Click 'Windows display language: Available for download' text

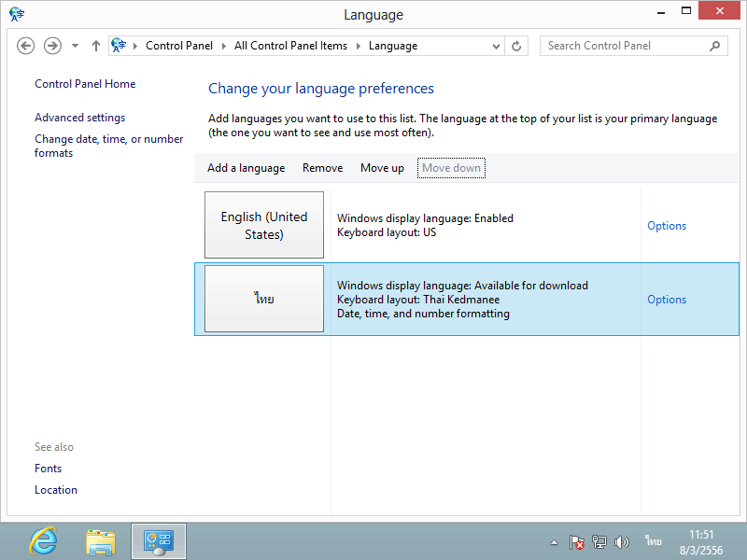pyautogui.click(x=462, y=286)
